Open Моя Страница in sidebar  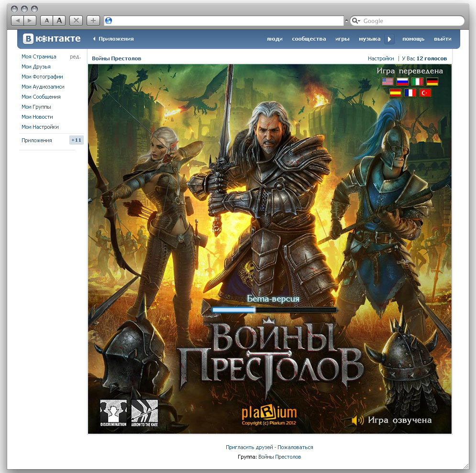[39, 56]
